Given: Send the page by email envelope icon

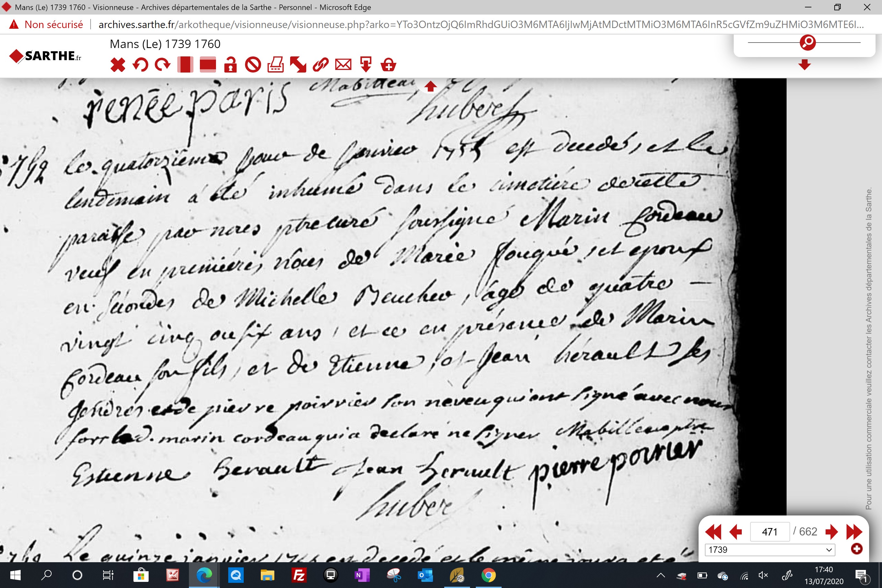Looking at the screenshot, I should pyautogui.click(x=343, y=65).
